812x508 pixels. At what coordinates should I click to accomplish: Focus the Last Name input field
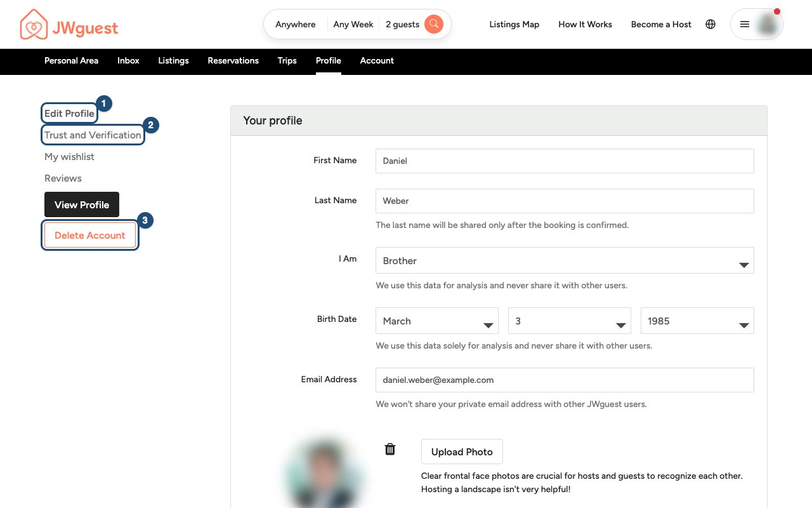565,201
